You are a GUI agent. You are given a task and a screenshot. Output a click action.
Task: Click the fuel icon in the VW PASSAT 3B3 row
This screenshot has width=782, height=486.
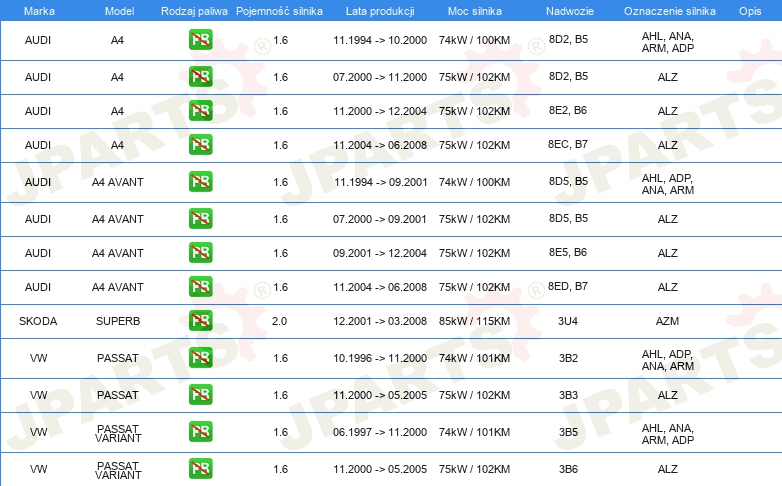click(200, 394)
